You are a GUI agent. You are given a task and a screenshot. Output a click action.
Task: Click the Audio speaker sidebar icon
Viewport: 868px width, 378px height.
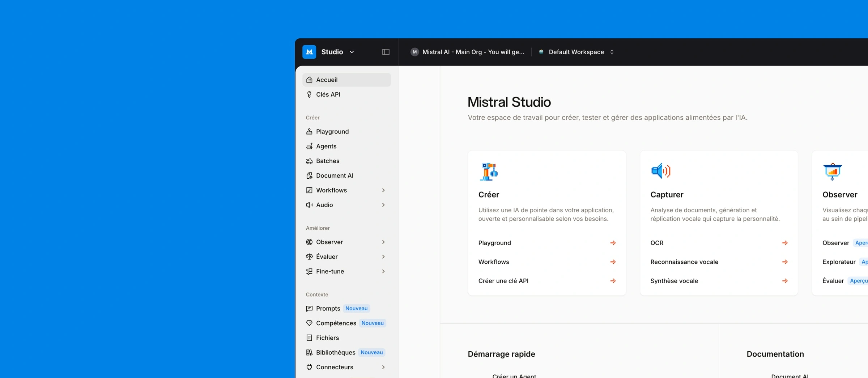tap(309, 205)
